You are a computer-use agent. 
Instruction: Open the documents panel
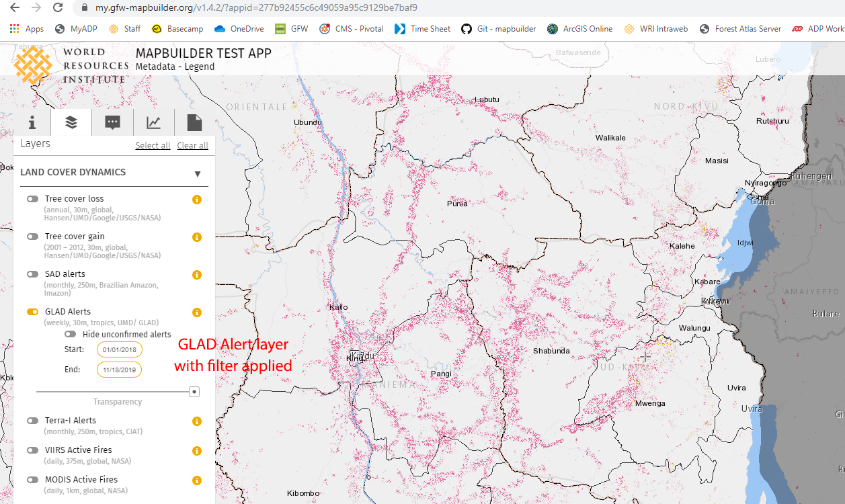[194, 122]
